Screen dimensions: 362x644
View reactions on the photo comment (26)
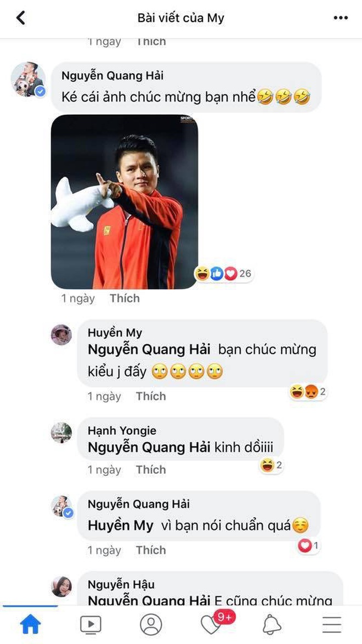pos(225,273)
